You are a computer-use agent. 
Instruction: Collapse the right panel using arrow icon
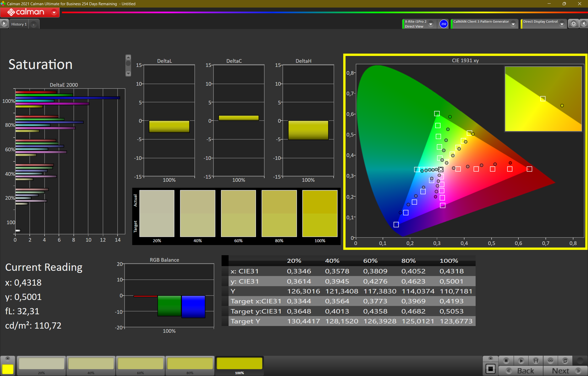pos(584,24)
